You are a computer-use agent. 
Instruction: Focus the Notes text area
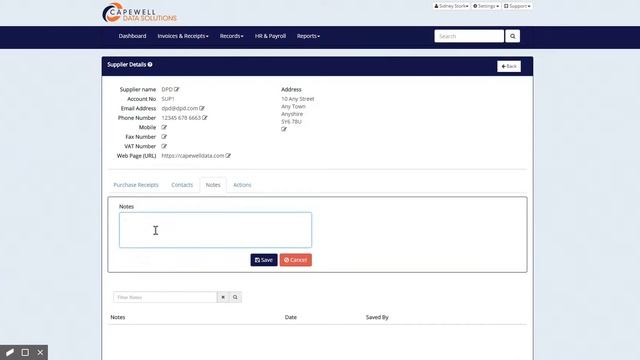215,230
